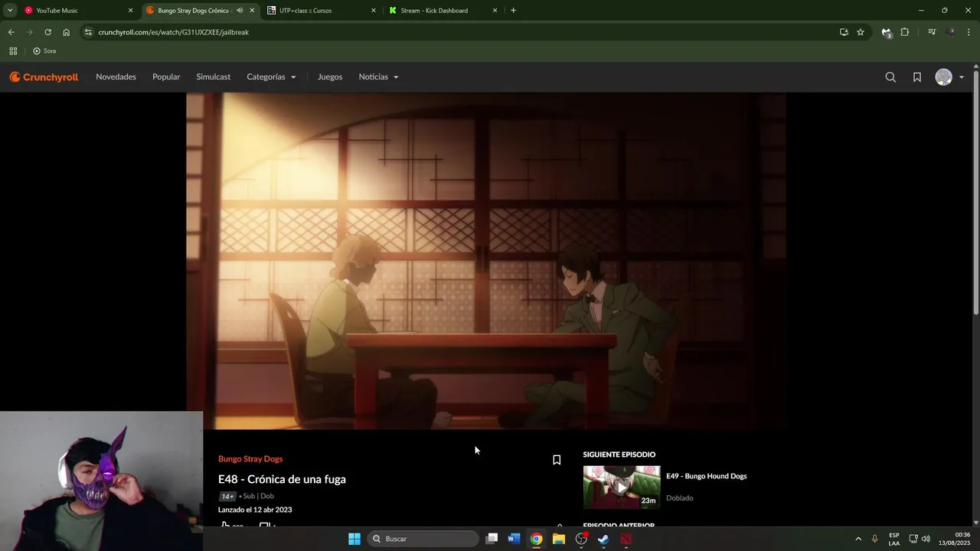980x551 pixels.
Task: Close the Bungo Stray Dogs tab
Action: click(x=252, y=11)
